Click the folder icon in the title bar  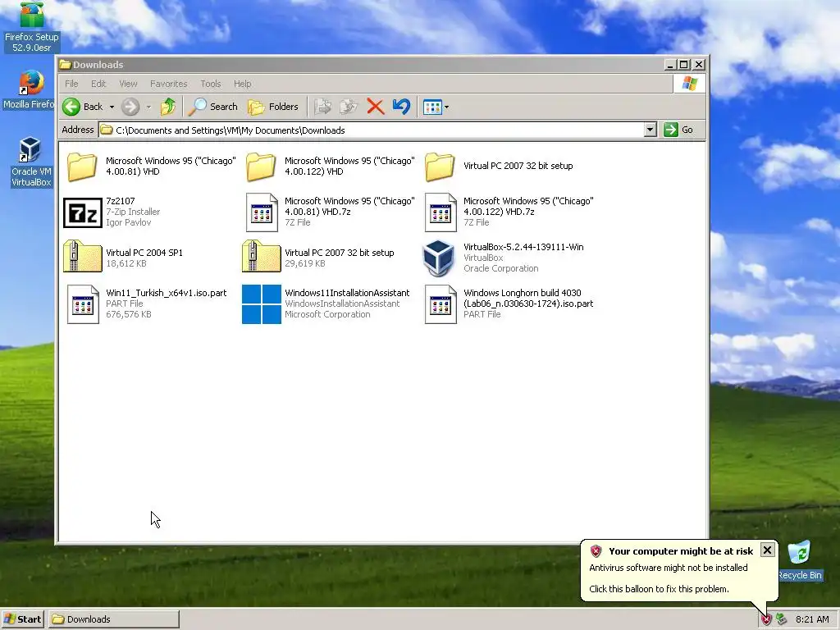click(x=66, y=65)
